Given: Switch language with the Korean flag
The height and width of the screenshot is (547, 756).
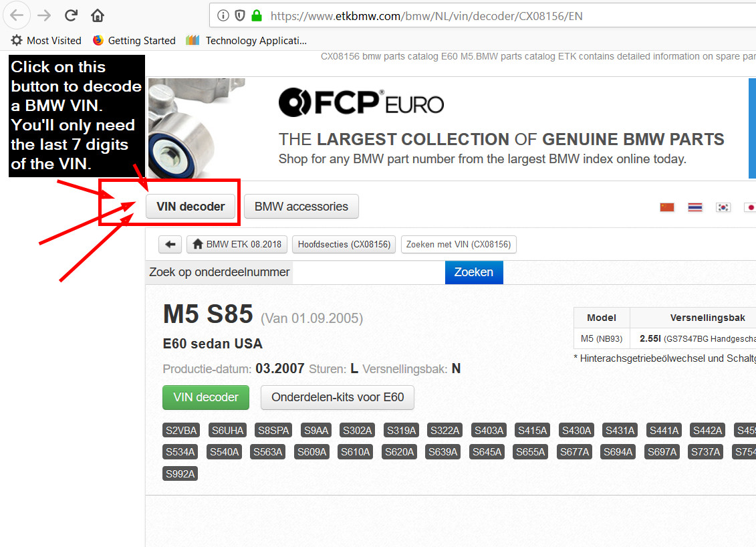Looking at the screenshot, I should (723, 207).
